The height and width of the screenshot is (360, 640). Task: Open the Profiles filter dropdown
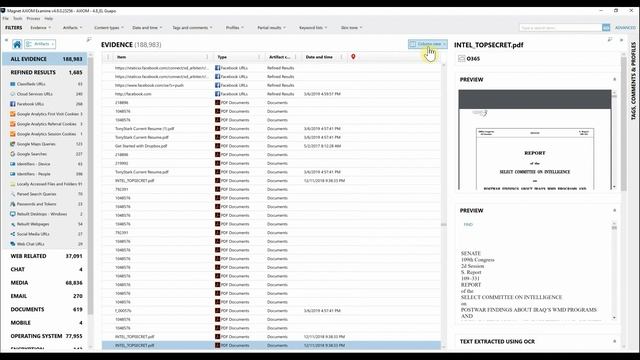point(235,28)
